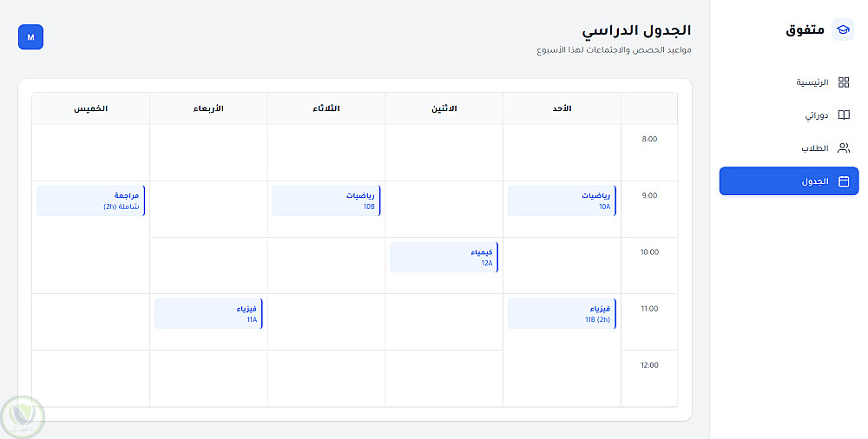Click the الطلاب people icon
This screenshot has height=439, width=868.
tap(844, 148)
